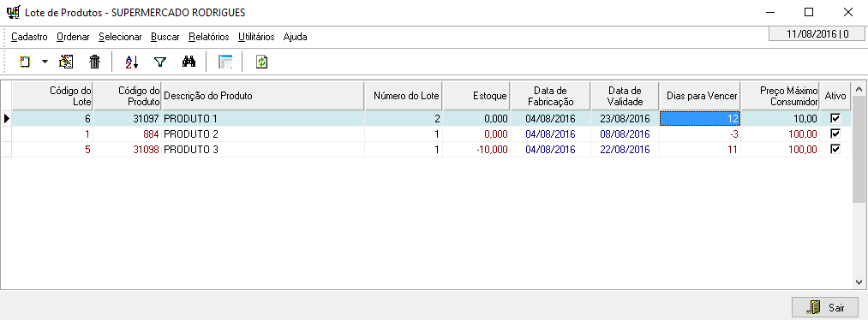
Task: Click the vertical scrollbar up arrow
Action: click(x=859, y=88)
